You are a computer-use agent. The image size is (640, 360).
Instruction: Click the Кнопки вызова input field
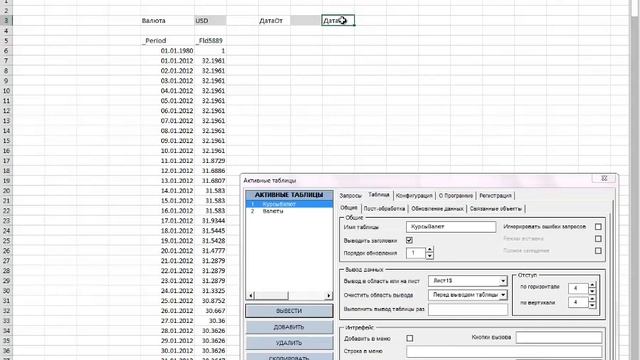pyautogui.click(x=558, y=338)
